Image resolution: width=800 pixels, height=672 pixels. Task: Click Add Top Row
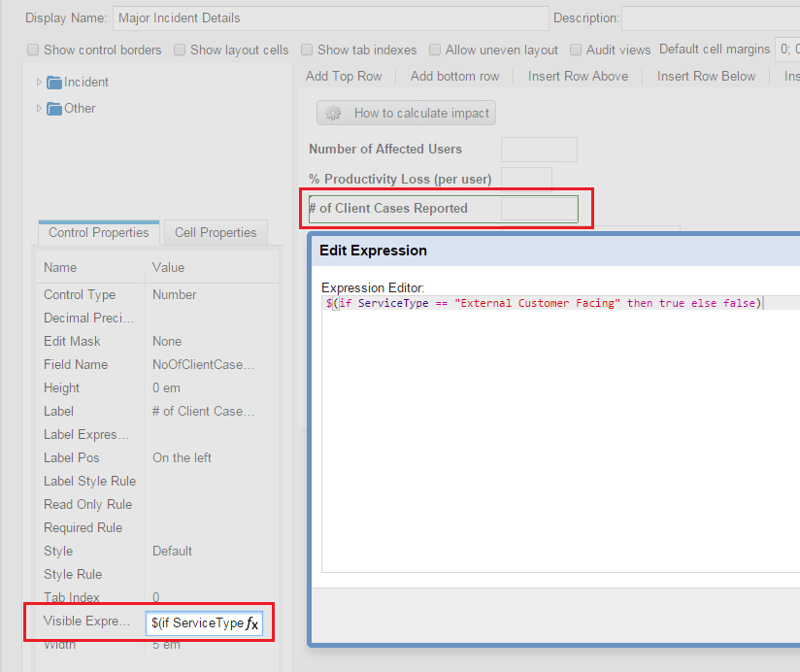click(344, 76)
